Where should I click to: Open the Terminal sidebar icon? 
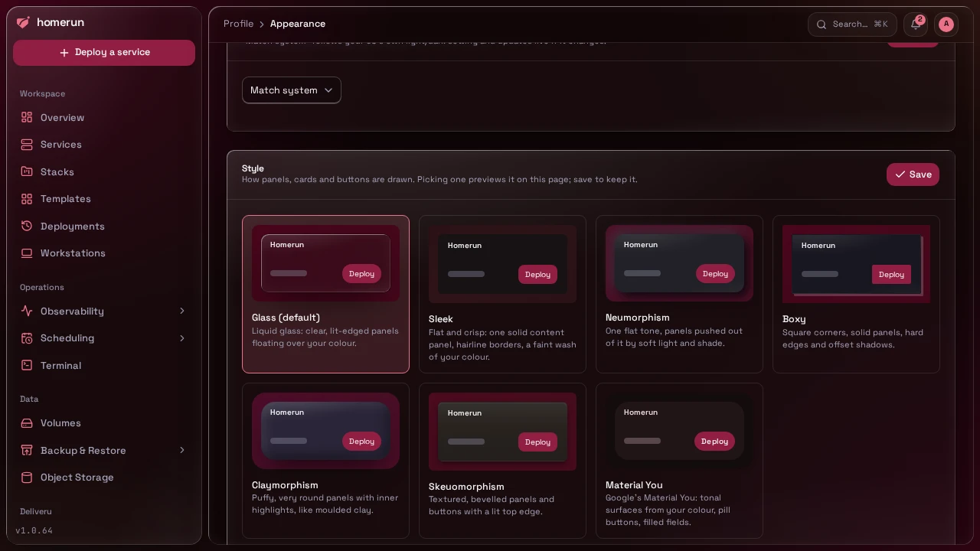point(27,365)
